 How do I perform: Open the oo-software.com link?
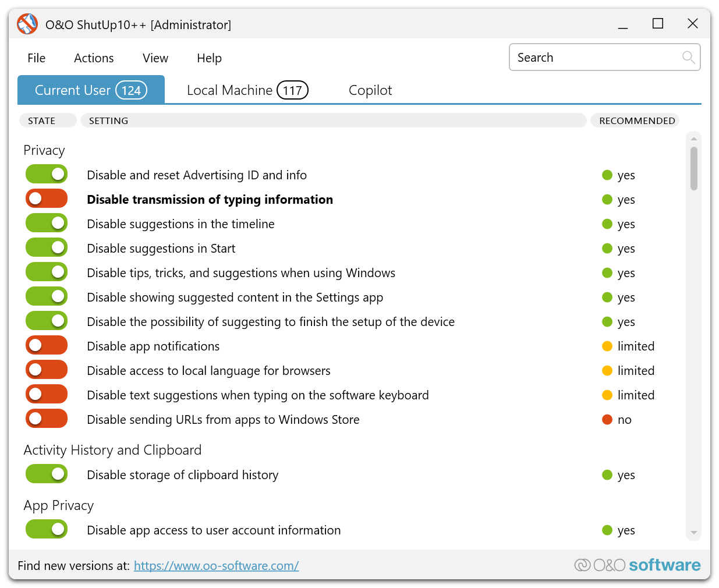(x=216, y=566)
